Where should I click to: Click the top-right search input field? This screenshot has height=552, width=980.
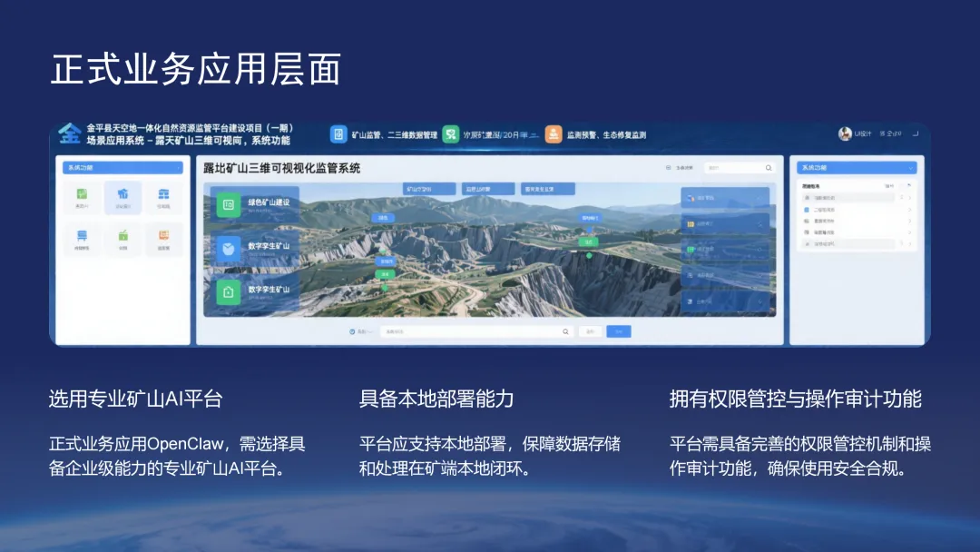coord(740,168)
